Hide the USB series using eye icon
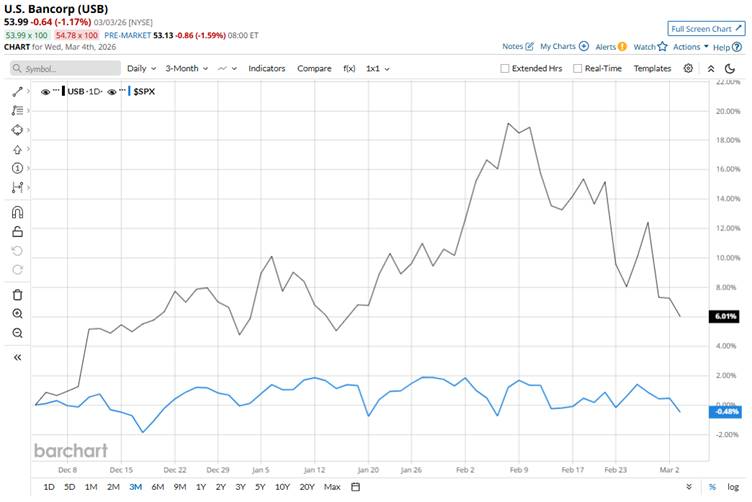The width and height of the screenshot is (752, 502). tap(46, 91)
